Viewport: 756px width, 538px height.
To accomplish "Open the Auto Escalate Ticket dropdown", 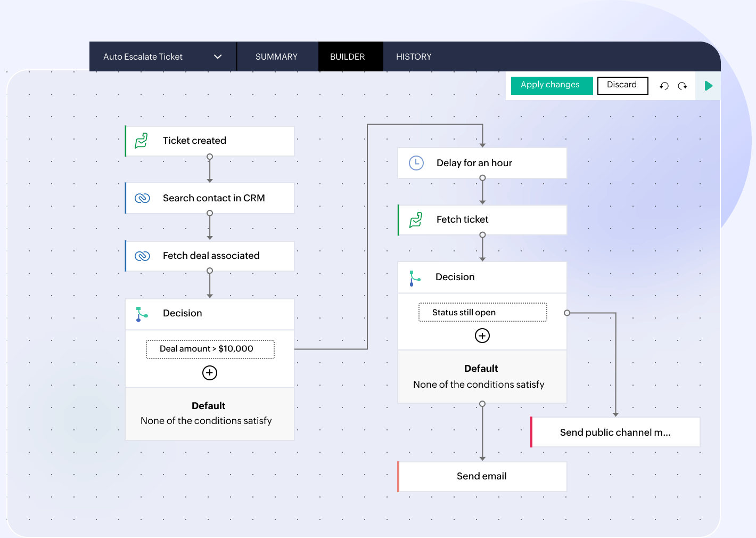I will click(217, 56).
